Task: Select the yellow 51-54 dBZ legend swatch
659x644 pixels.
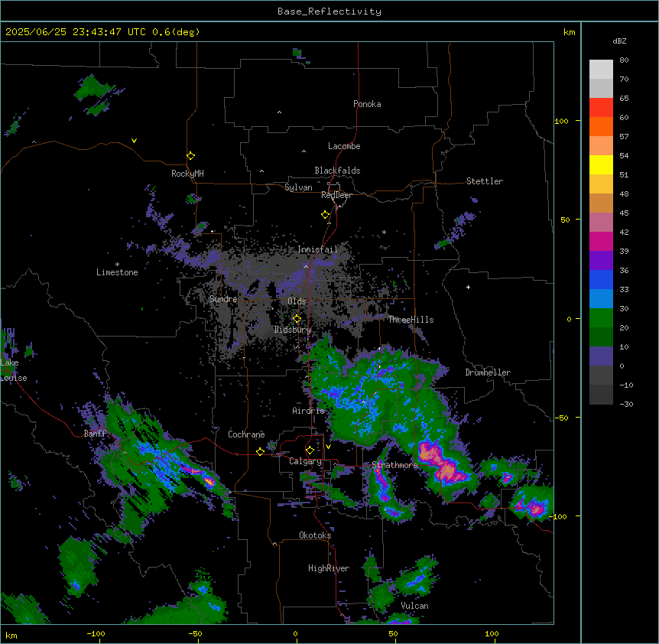Action: (601, 164)
